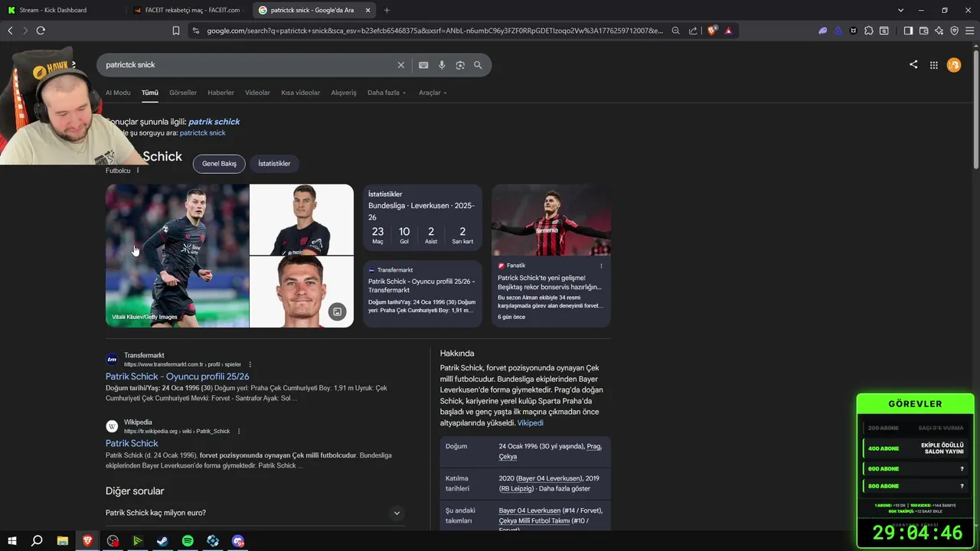Open the browser extensions puzzle icon

tap(868, 31)
